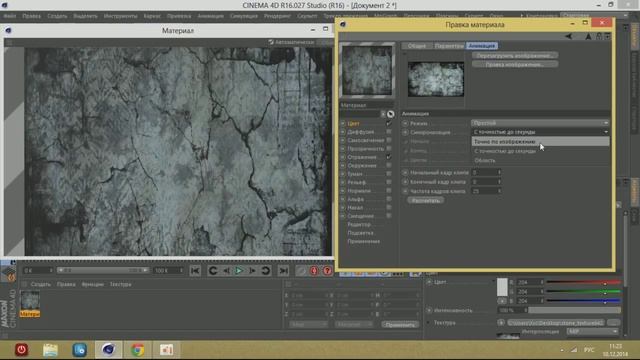Click the back arrow in material editor
Viewport: 640px width, 360px height.
569,36
